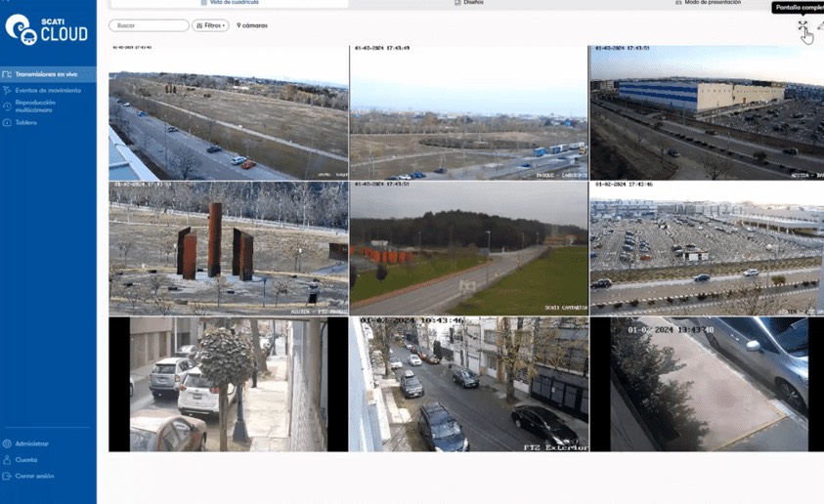Viewport: 824px width, 504px height.
Task: Click the Buscar search field
Action: point(149,25)
